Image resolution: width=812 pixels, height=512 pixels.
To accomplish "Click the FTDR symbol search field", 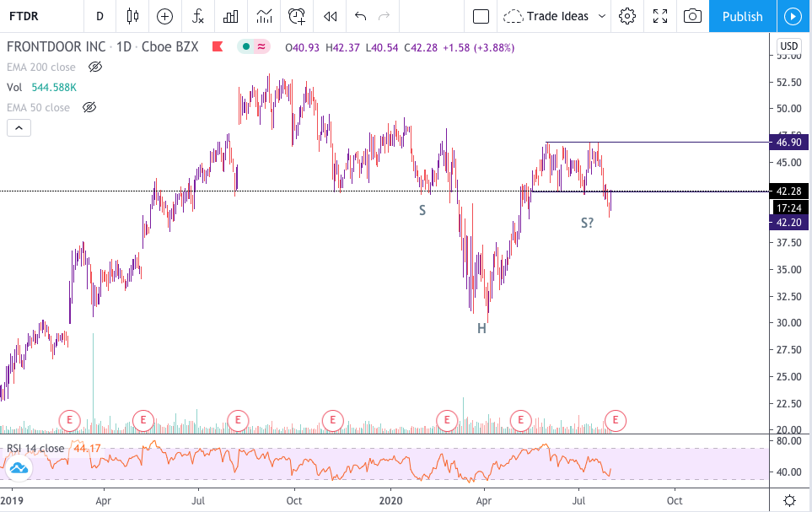I will click(x=24, y=16).
